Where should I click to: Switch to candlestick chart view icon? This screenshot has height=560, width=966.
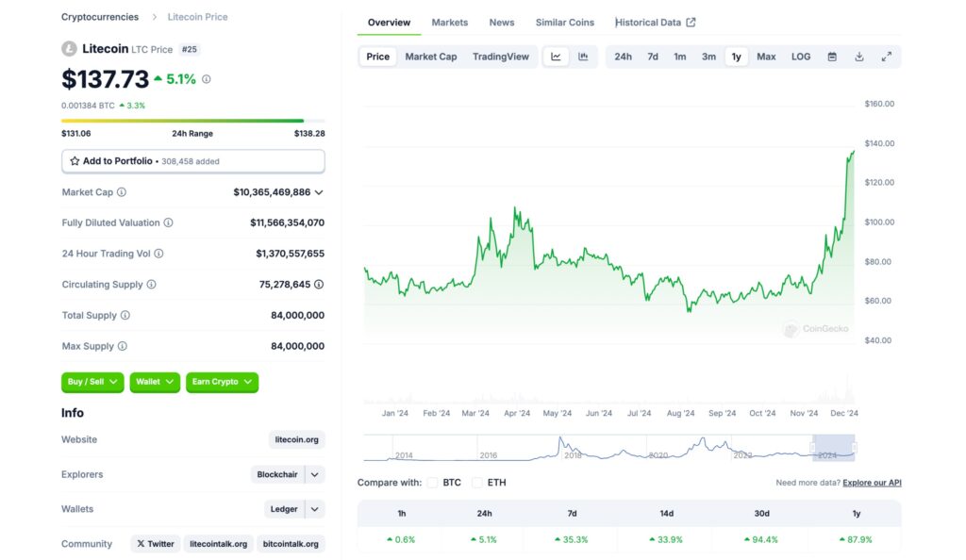[583, 57]
